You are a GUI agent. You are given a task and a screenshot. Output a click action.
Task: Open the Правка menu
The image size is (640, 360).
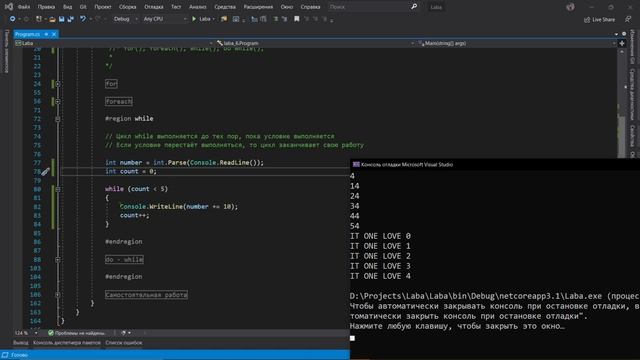coord(46,7)
